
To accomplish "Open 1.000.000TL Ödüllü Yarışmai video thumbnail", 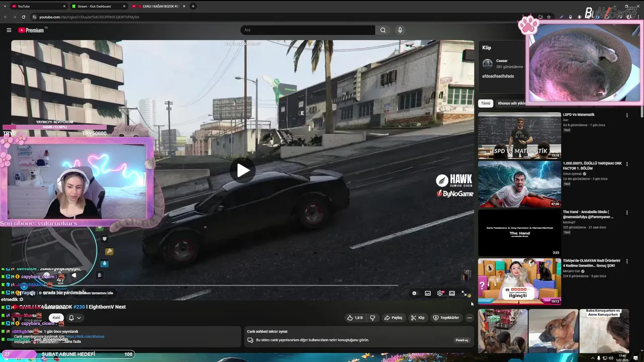I will click(519, 184).
